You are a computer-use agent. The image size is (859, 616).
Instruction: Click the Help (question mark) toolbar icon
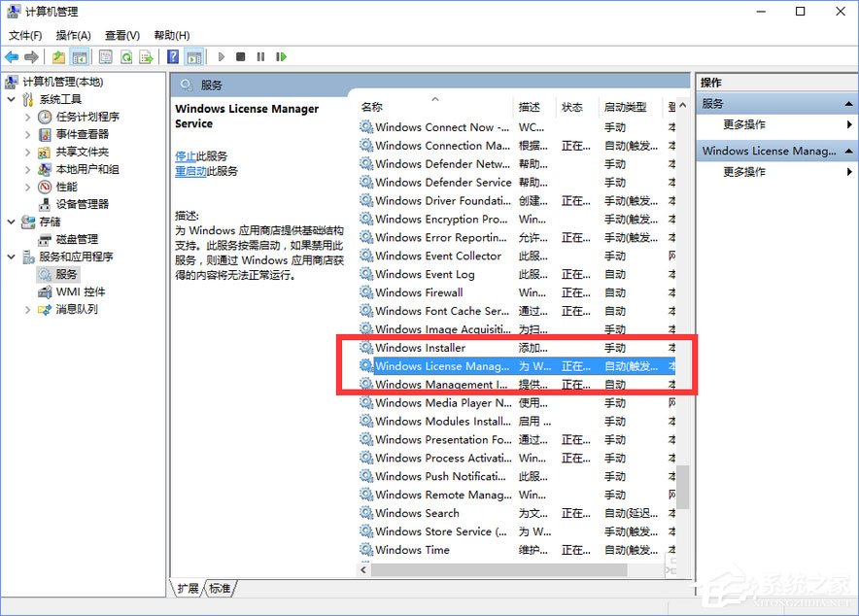[171, 56]
